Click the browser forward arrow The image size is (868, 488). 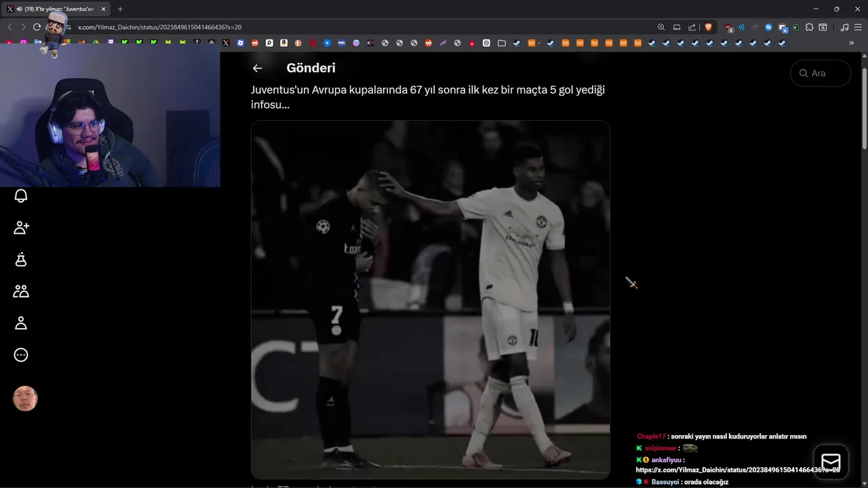[x=23, y=27]
